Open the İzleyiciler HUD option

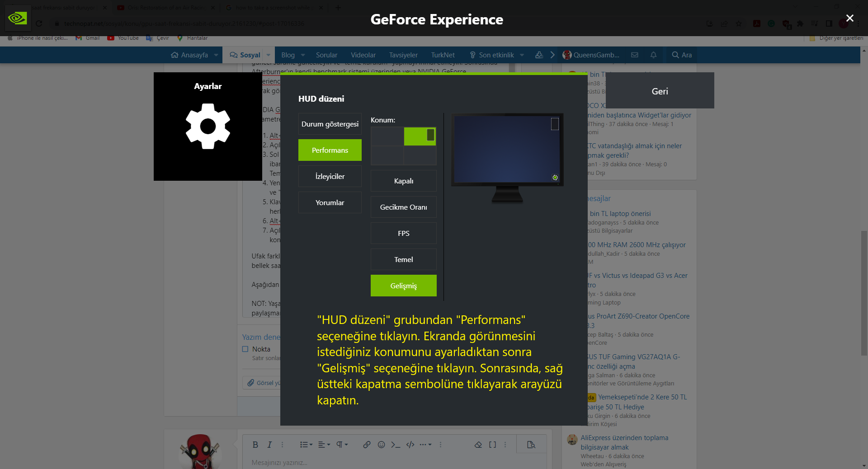click(x=330, y=176)
